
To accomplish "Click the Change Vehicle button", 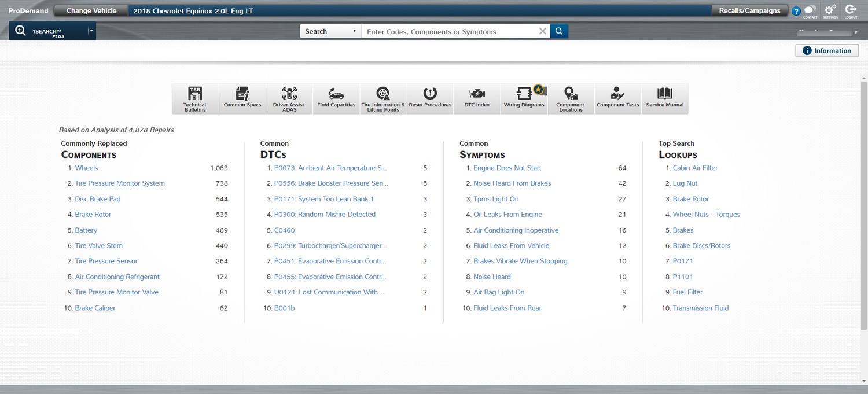I will pos(91,10).
